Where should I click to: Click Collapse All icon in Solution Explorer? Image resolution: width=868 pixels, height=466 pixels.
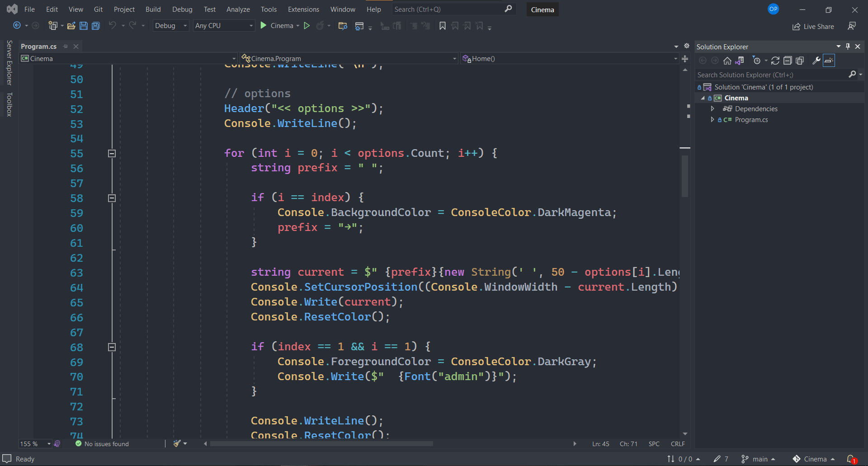(788, 61)
